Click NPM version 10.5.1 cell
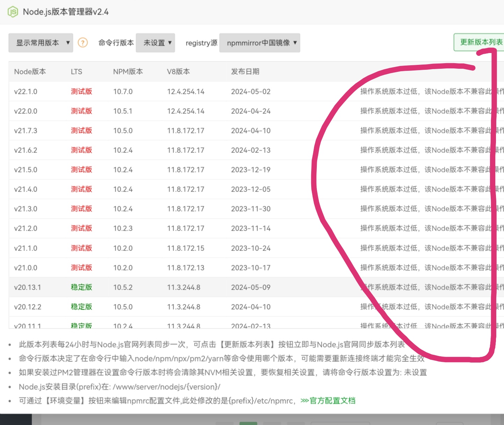 (123, 111)
